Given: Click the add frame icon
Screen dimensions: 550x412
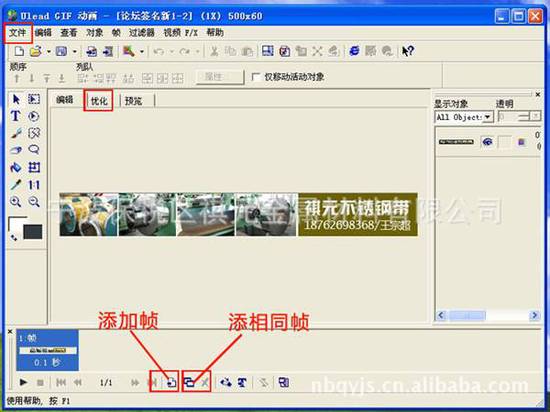Looking at the screenshot, I should [171, 382].
